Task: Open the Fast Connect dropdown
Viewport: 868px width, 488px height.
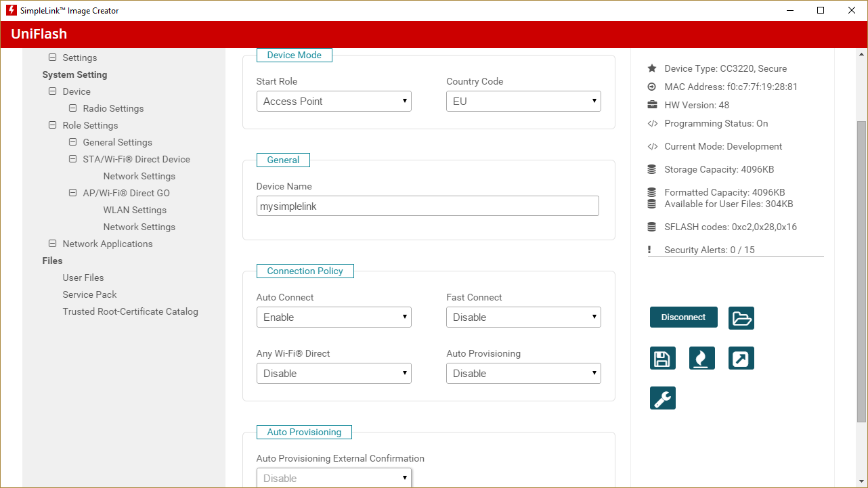Action: [x=523, y=317]
